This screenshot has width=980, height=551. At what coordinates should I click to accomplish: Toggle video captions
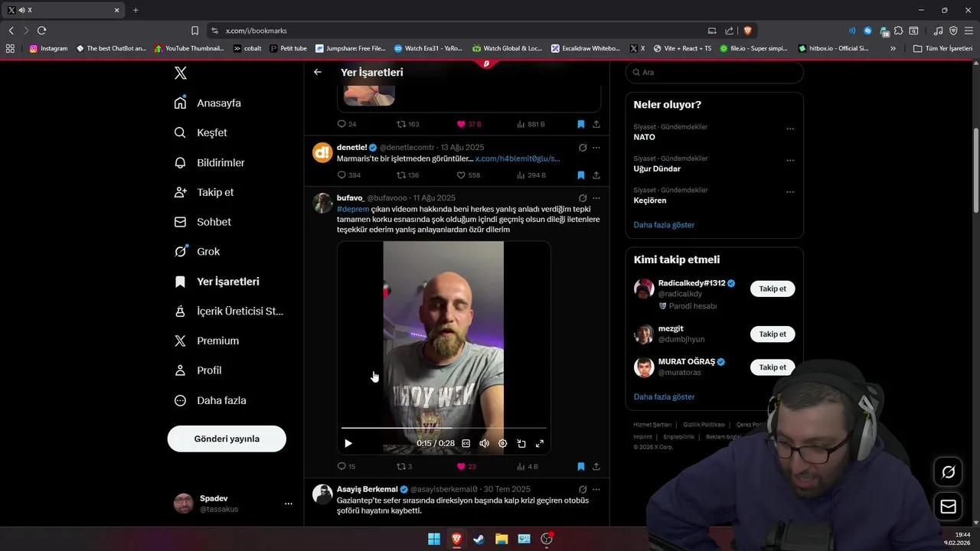tap(465, 443)
